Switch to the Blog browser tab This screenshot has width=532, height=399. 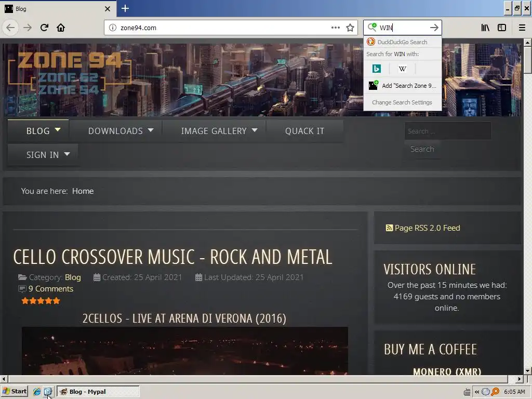click(x=58, y=9)
